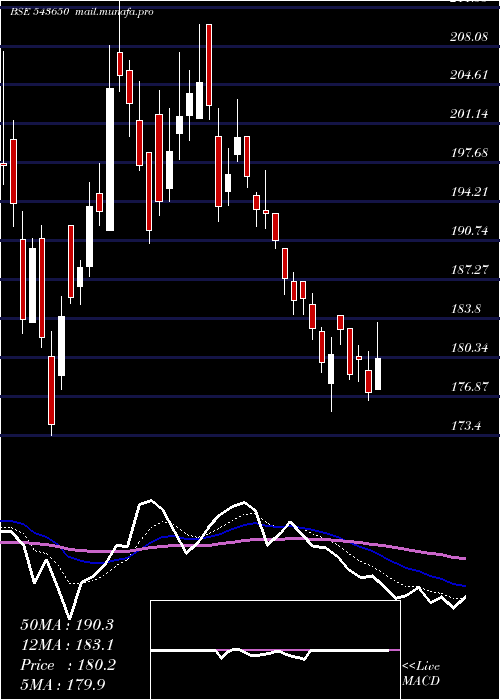The width and height of the screenshot is (500, 700).
Task: Click the 208.08 price axis label
Action: tap(469, 37)
